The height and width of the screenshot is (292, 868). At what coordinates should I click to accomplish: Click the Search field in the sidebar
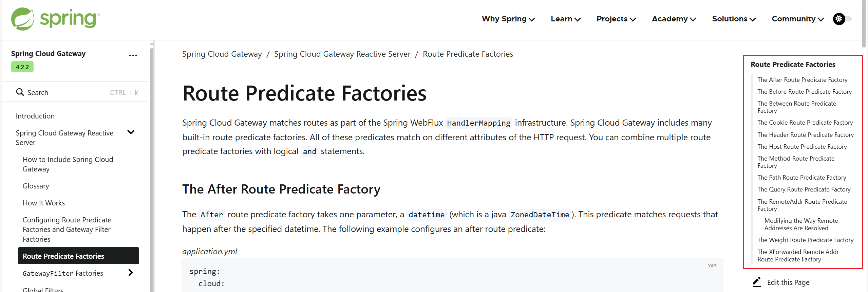click(x=75, y=92)
